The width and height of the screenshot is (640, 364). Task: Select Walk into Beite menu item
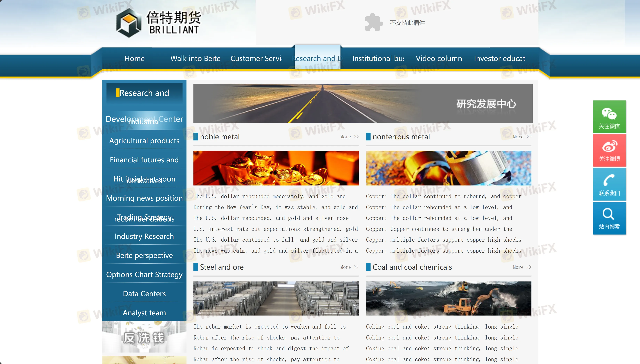[195, 58]
